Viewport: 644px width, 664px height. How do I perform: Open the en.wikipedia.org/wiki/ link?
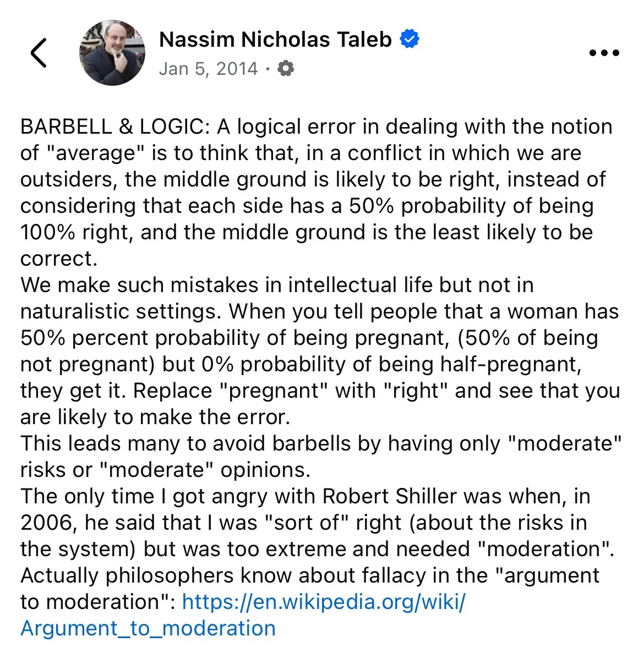click(324, 602)
